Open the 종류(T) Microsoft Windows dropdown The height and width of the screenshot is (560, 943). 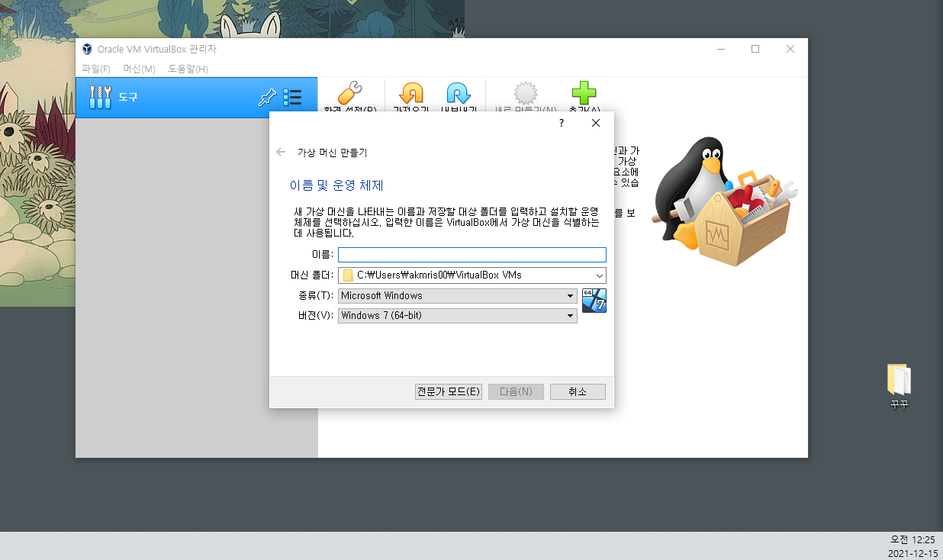458,296
